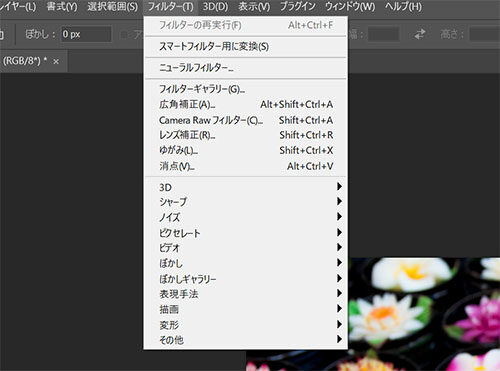The image size is (500, 371).
Task: Expand the シャープ submenu
Action: click(246, 202)
